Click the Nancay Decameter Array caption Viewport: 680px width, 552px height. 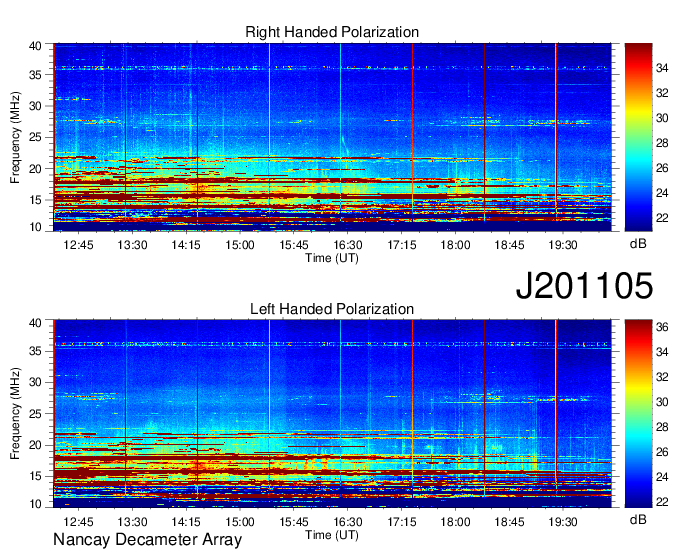[147, 540]
